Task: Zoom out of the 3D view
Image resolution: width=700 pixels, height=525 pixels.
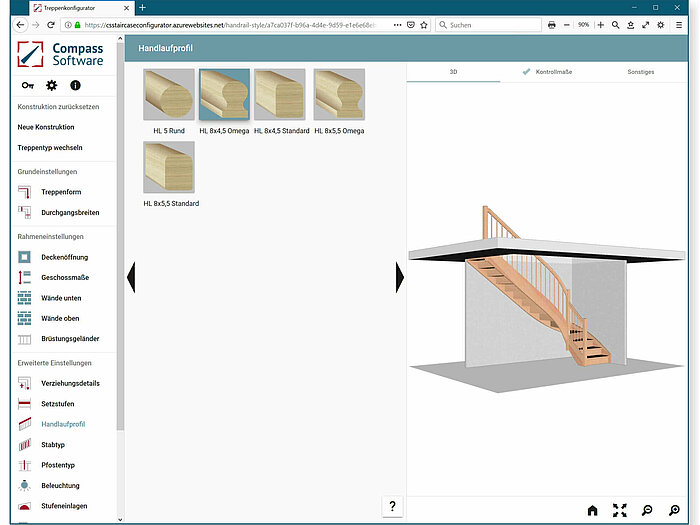Action: point(647,510)
